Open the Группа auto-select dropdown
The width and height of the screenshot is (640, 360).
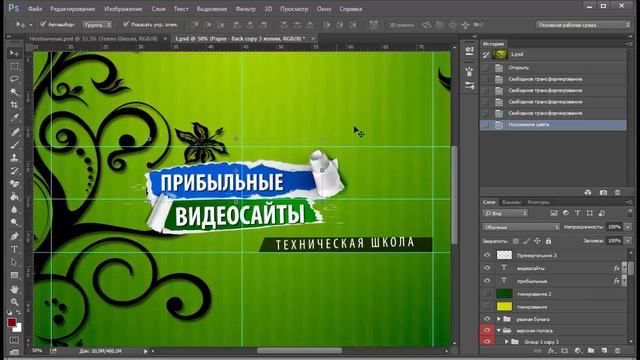[97, 25]
